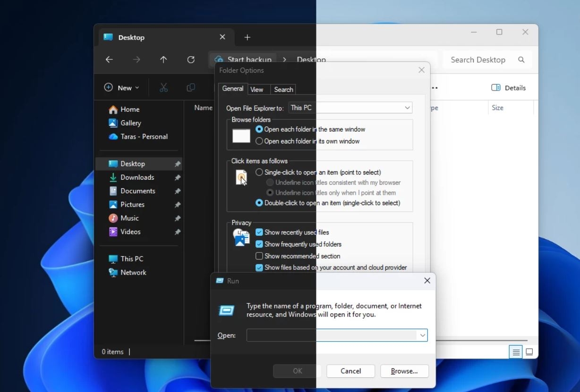
Task: Close the Run dialog with the X
Action: tap(427, 281)
